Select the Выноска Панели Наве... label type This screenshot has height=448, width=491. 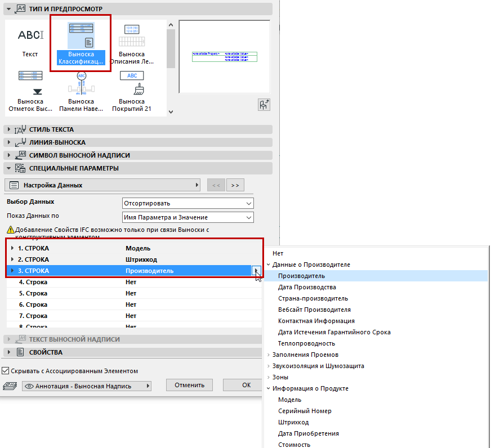81,91
